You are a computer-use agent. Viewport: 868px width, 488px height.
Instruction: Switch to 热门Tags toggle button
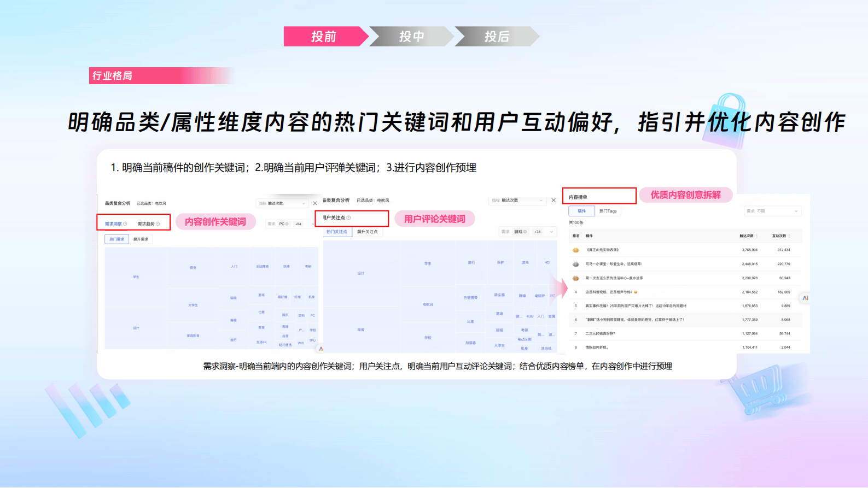point(608,211)
